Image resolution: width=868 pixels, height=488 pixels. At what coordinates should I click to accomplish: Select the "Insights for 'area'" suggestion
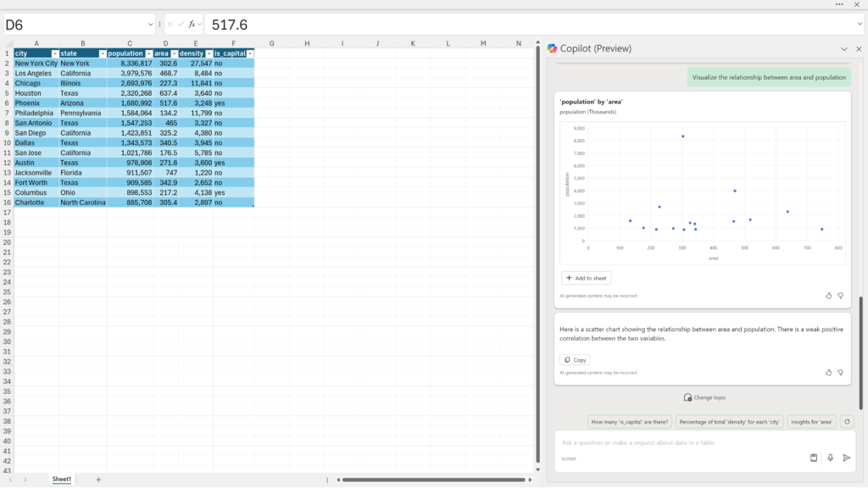[812, 421]
